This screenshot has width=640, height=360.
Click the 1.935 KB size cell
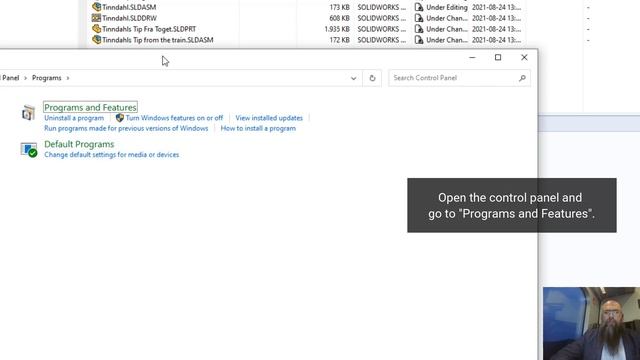(x=337, y=29)
